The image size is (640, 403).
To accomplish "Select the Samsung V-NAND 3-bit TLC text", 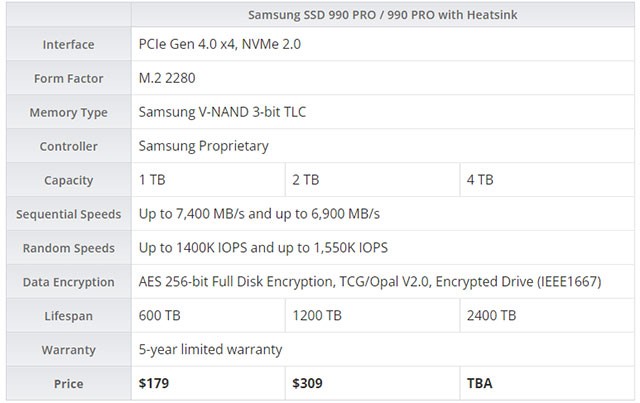I will (x=222, y=113).
